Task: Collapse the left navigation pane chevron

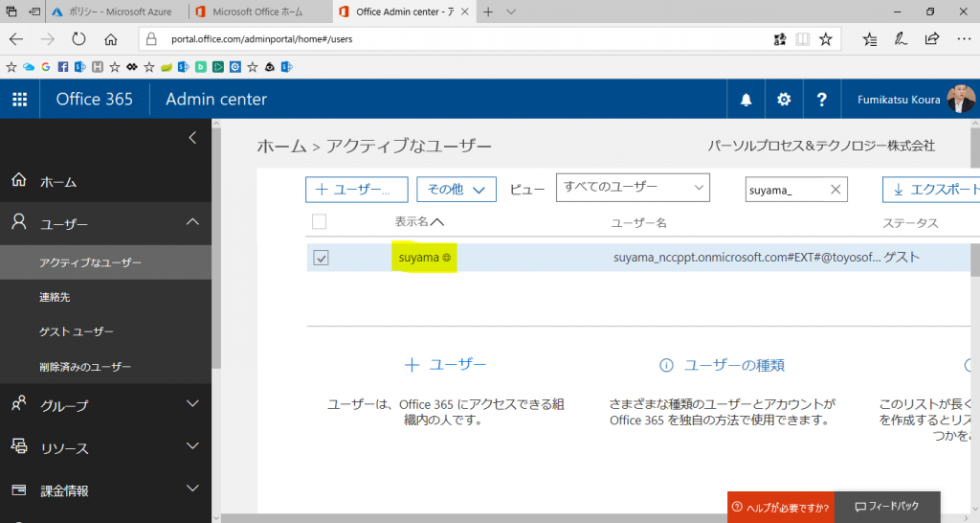Action: pos(192,138)
